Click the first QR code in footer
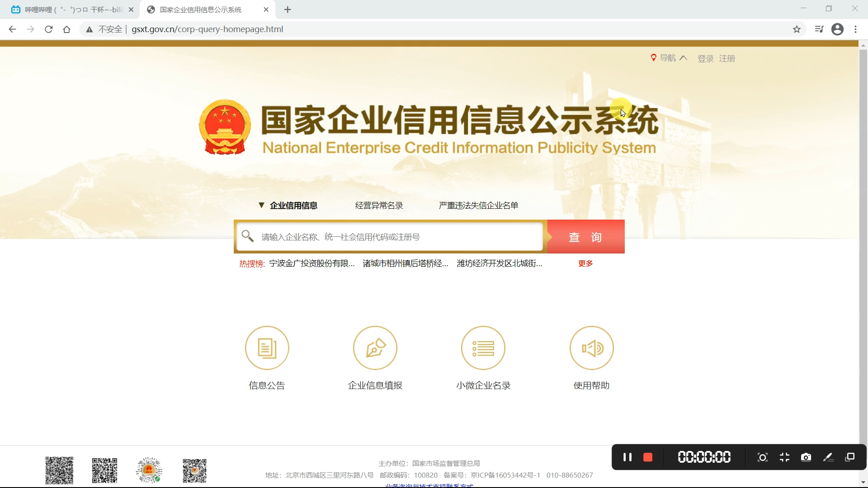868x488 pixels. [59, 470]
